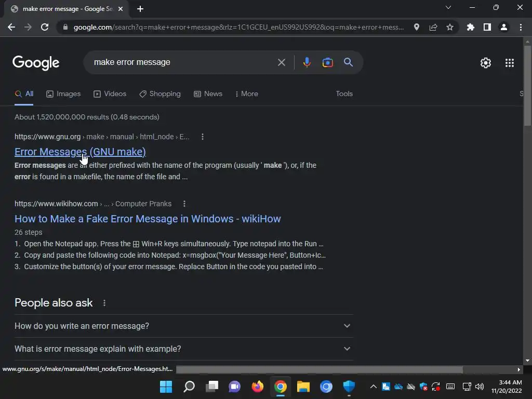
Task: Open Firefox from the taskbar
Action: (x=258, y=387)
